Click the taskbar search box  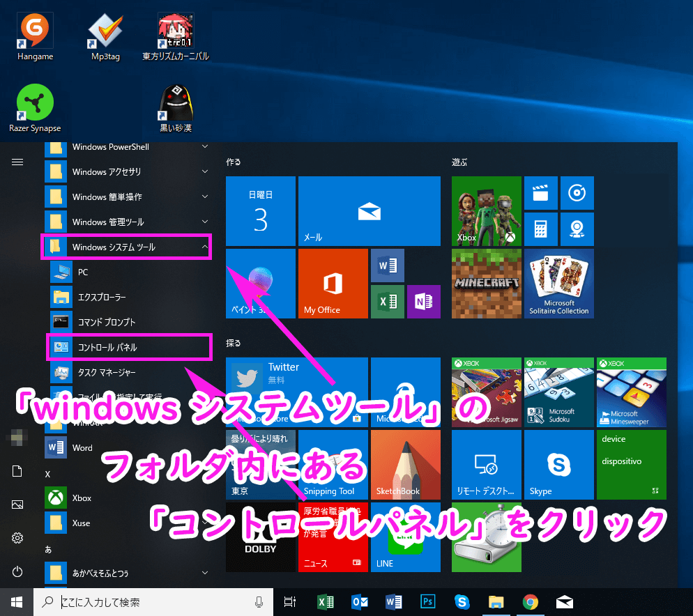pos(153,602)
